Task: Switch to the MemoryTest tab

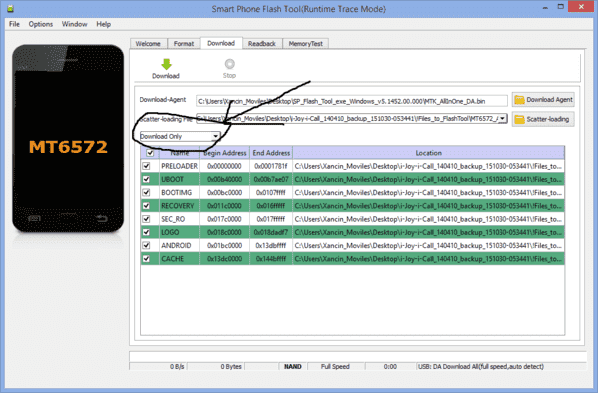Action: coord(305,43)
